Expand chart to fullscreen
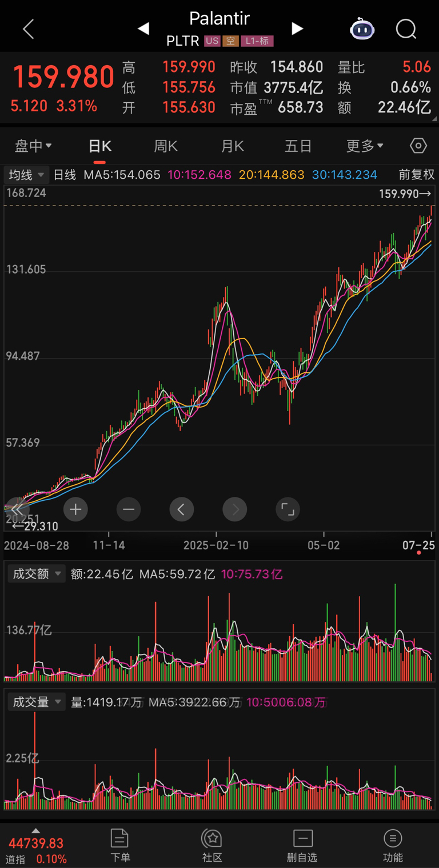The image size is (439, 868). 288,509
